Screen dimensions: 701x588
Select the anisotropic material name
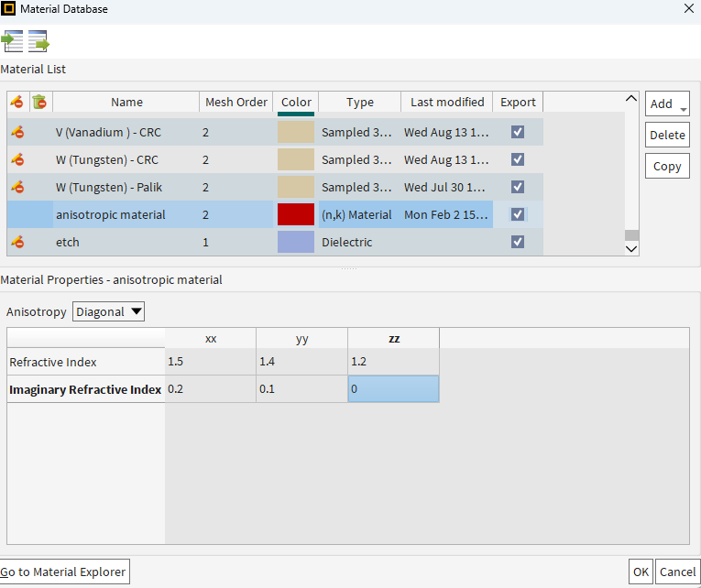111,215
